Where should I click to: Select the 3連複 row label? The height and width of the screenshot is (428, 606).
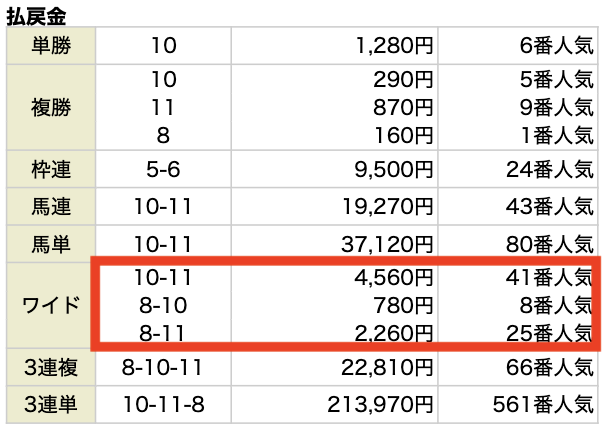click(x=50, y=368)
